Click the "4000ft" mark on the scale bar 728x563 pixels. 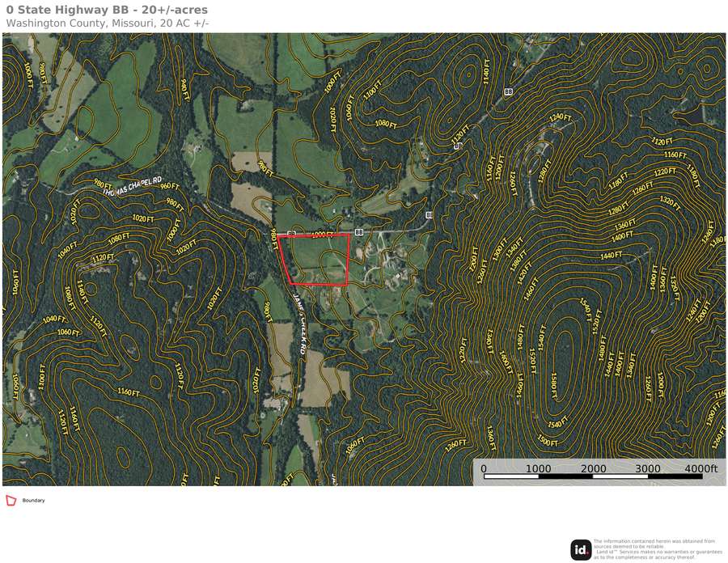click(701, 468)
